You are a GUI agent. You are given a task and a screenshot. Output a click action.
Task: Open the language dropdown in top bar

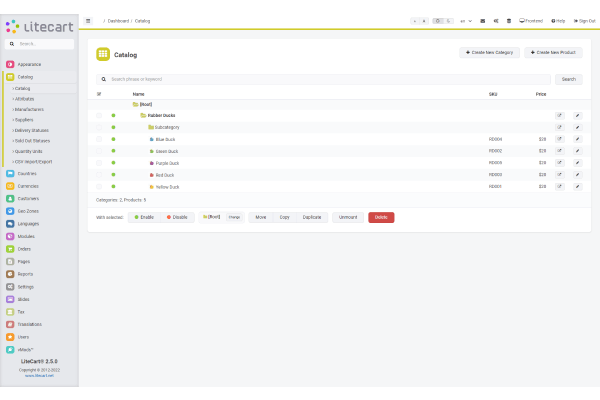coord(466,20)
